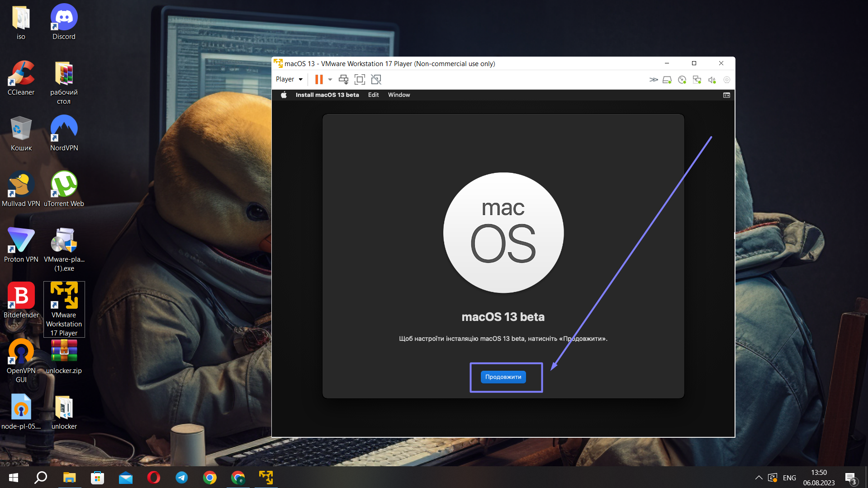Open File Explorer from taskbar

coord(69,478)
